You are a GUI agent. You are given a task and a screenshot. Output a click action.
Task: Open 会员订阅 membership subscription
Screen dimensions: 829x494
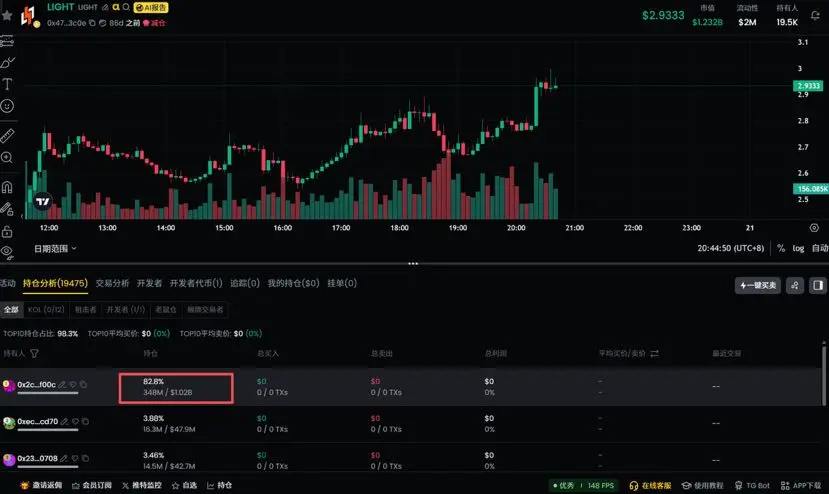pos(91,486)
